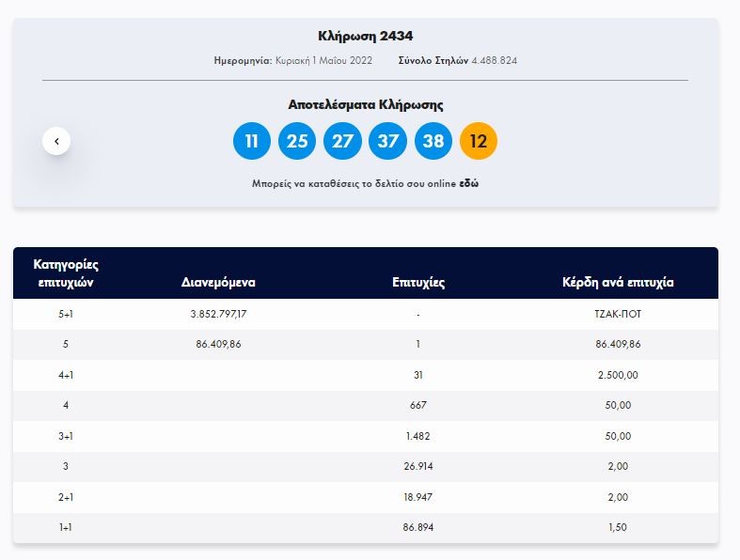Click the blue ball number 38

433,141
